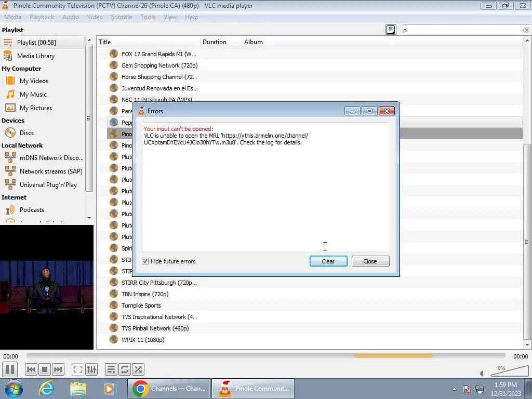Switch to Chrome Channels taskbar window
The image size is (532, 399).
[169, 389]
